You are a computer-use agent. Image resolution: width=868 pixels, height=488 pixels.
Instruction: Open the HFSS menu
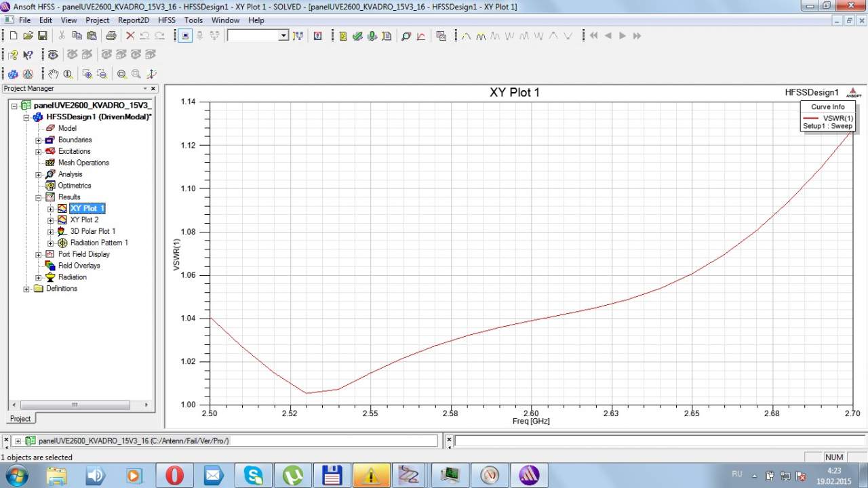pyautogui.click(x=166, y=20)
